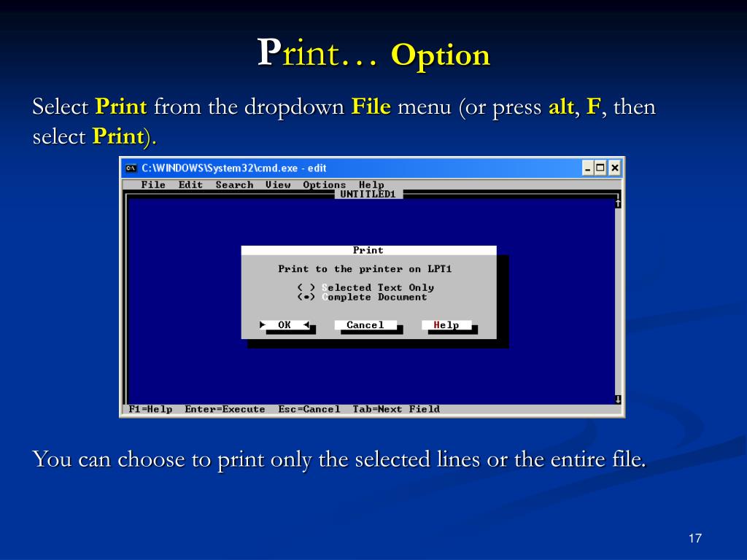Open the File menu in edit
Screen dimensions: 747x560
(153, 184)
